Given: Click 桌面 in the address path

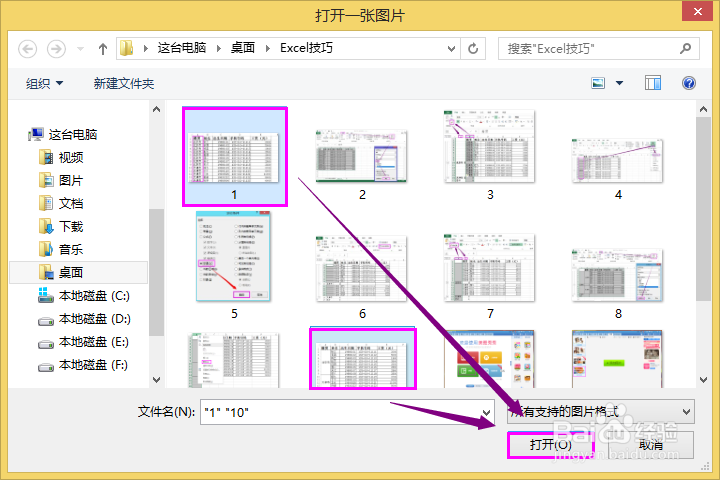Looking at the screenshot, I should pyautogui.click(x=243, y=48).
